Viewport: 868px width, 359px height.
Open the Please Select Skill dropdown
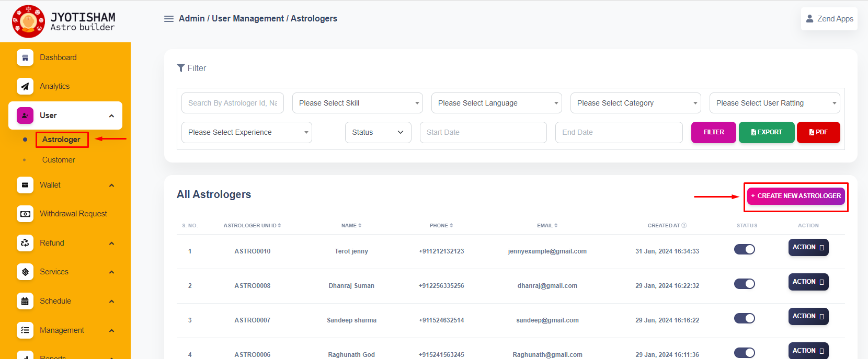click(x=357, y=103)
